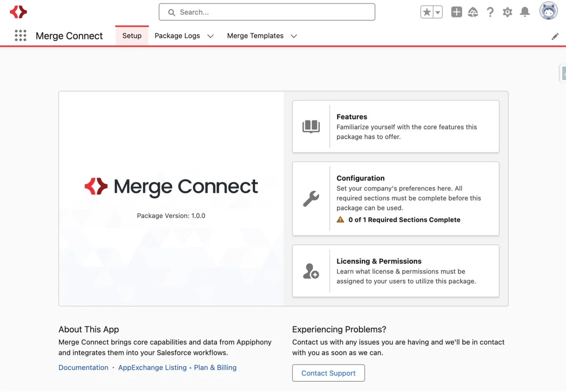
Task: Open the Help question mark icon
Action: 491,12
